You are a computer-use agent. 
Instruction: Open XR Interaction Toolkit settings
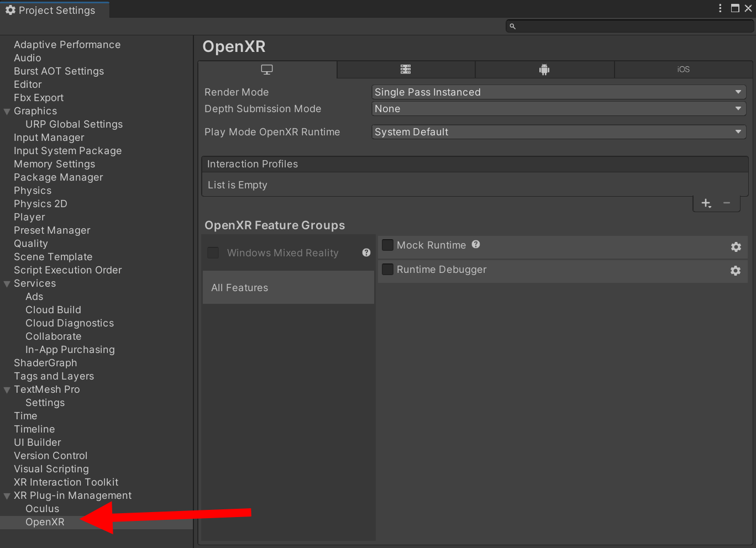point(66,482)
